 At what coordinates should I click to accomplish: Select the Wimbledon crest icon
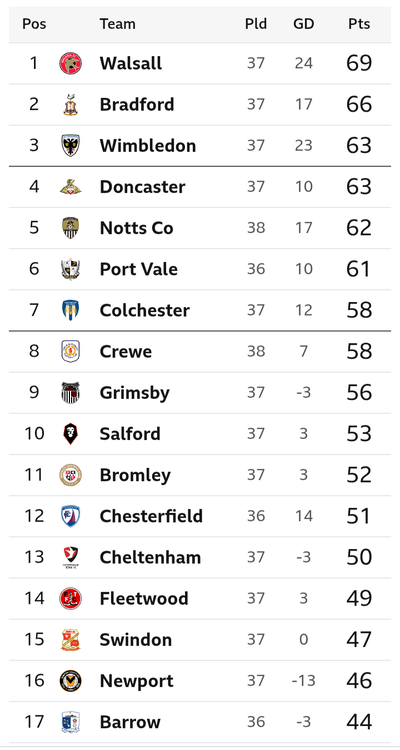[x=70, y=145]
